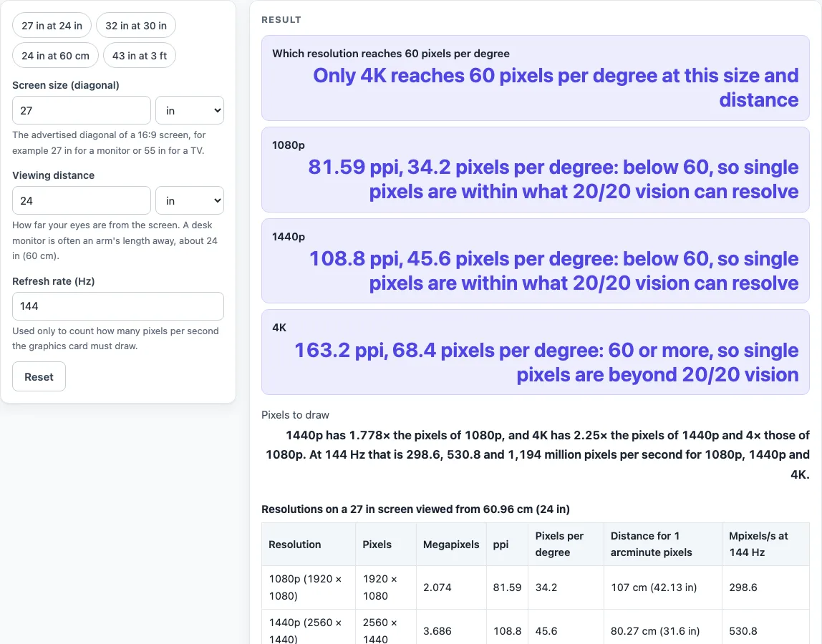Focus the screen size input field
The height and width of the screenshot is (644, 822).
(x=82, y=111)
